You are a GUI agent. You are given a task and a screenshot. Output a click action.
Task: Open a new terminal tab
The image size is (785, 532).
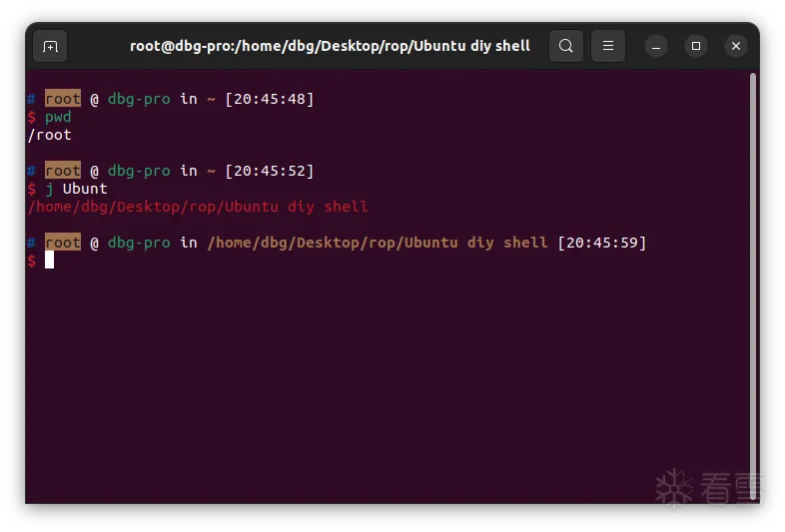pyautogui.click(x=50, y=46)
